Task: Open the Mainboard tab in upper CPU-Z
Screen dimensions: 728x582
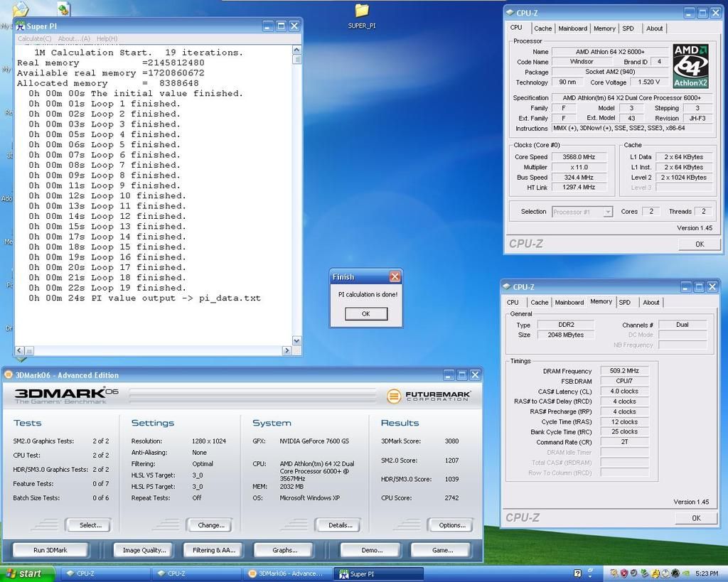Action: [572, 28]
